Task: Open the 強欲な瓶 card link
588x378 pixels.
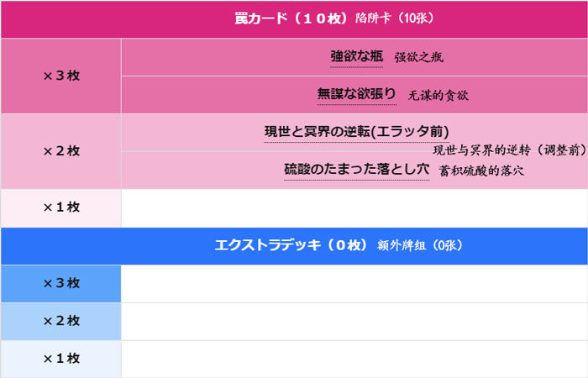Action: (357, 56)
